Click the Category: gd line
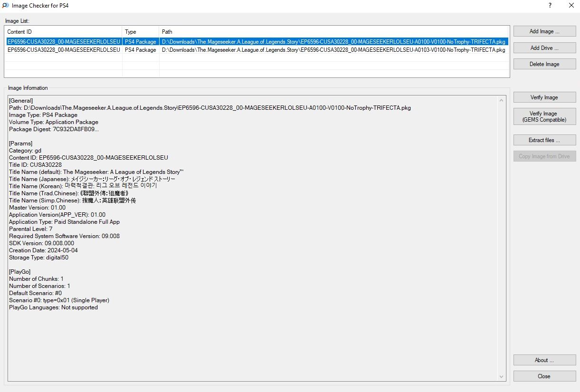 (x=25, y=151)
